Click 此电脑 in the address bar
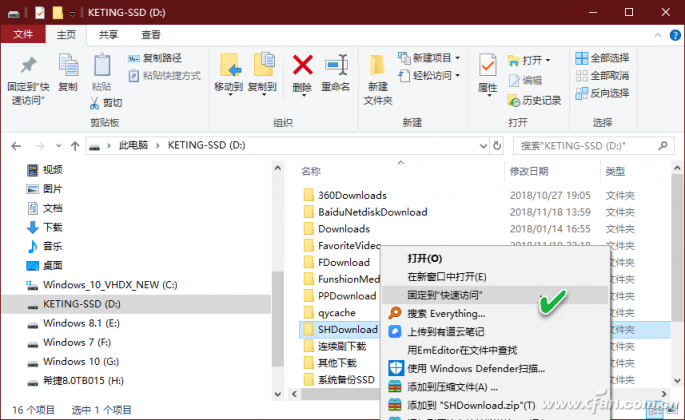Viewport: 685px width, 420px height. point(133,145)
